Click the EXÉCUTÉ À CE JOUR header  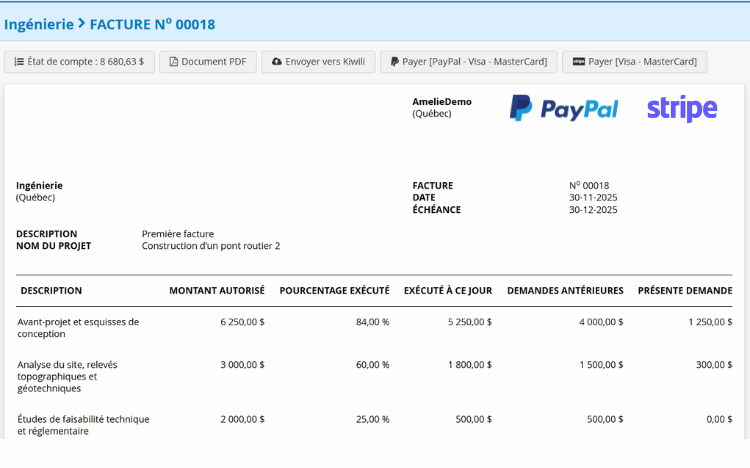click(x=447, y=291)
